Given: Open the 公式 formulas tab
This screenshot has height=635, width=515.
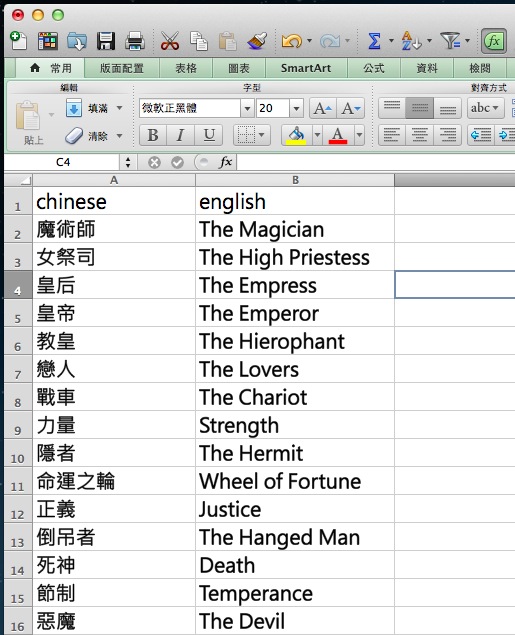Looking at the screenshot, I should [x=374, y=68].
